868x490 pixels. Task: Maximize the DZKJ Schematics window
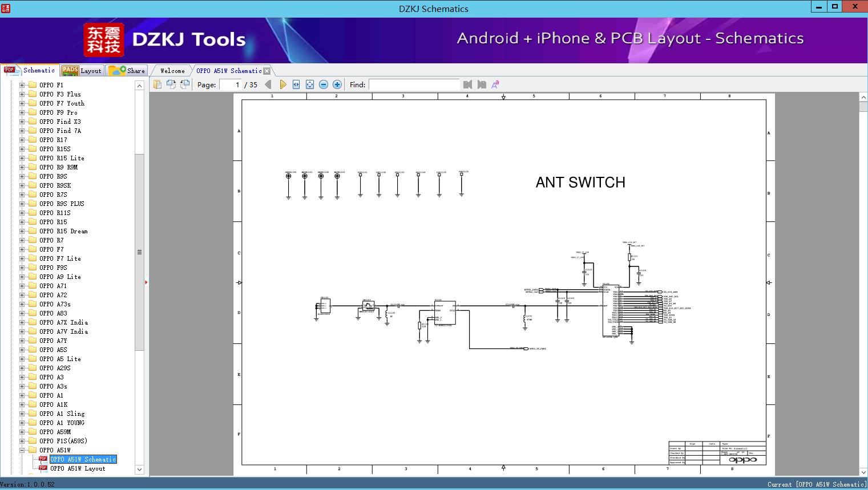[835, 7]
